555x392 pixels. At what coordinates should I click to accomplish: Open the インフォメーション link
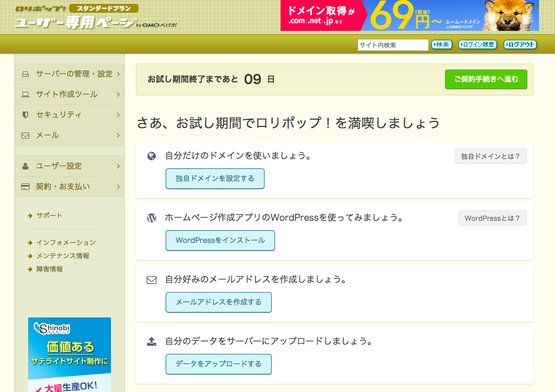[x=66, y=243]
